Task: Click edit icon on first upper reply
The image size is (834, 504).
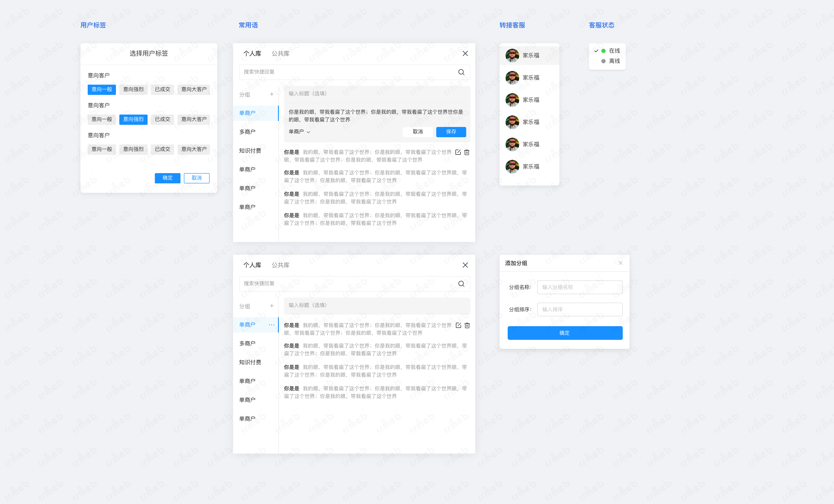Action: pos(458,152)
